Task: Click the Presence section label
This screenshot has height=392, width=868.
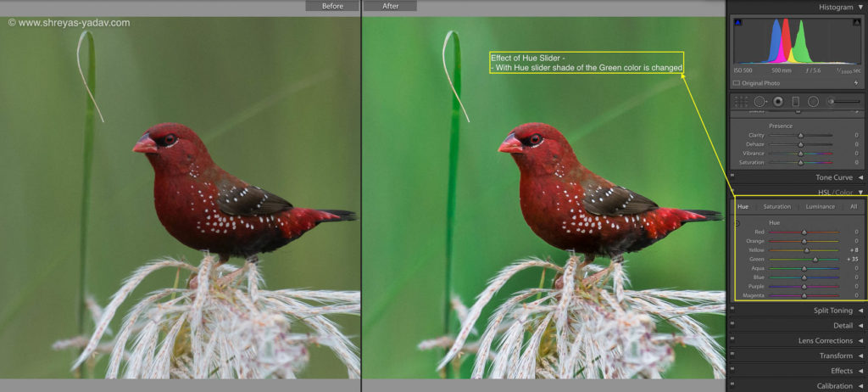Action: [x=781, y=126]
